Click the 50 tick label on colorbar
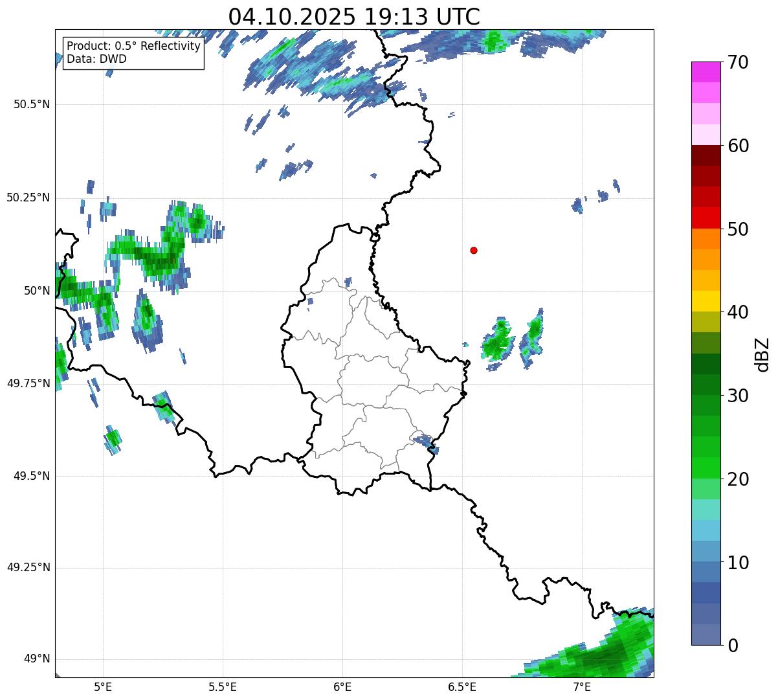This screenshot has width=778, height=700. (x=737, y=229)
